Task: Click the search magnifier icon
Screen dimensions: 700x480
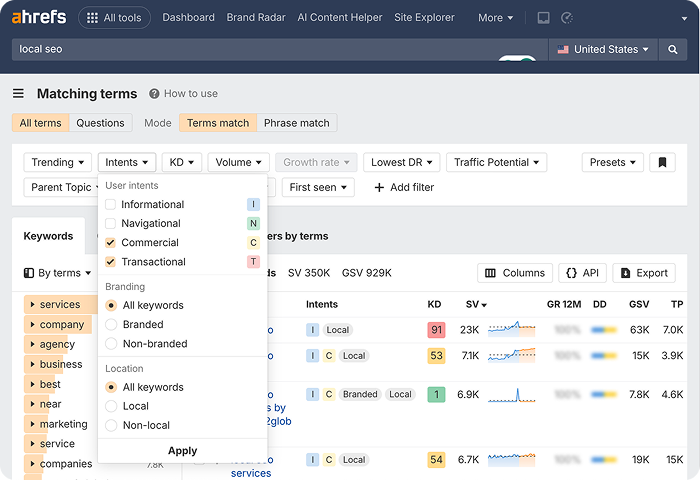Action: tap(673, 49)
